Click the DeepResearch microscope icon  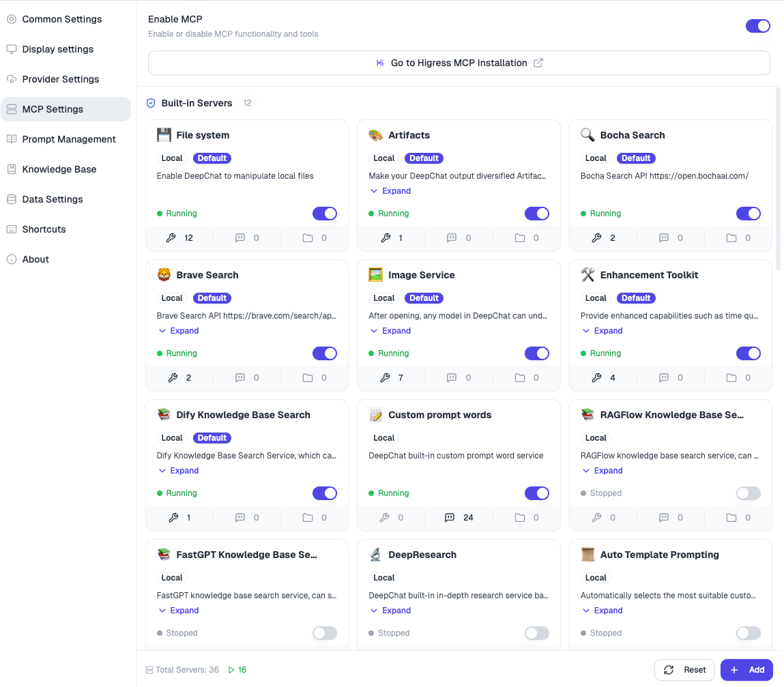click(x=375, y=555)
